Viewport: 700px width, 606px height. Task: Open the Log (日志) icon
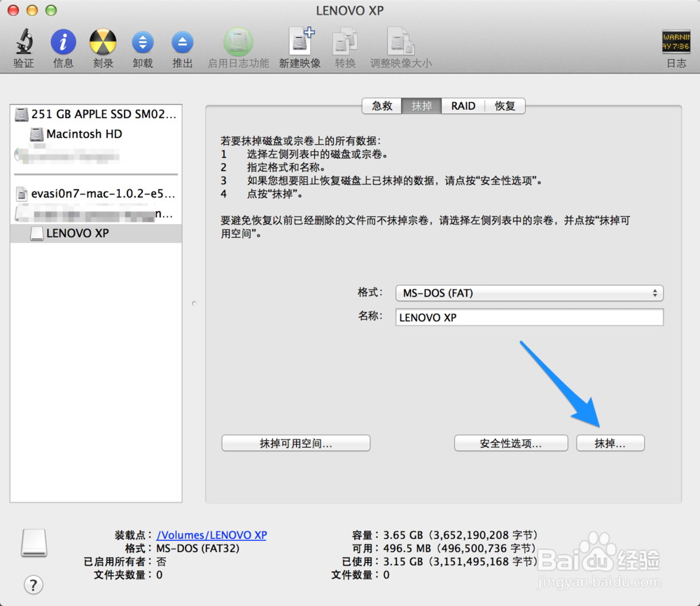tap(676, 42)
